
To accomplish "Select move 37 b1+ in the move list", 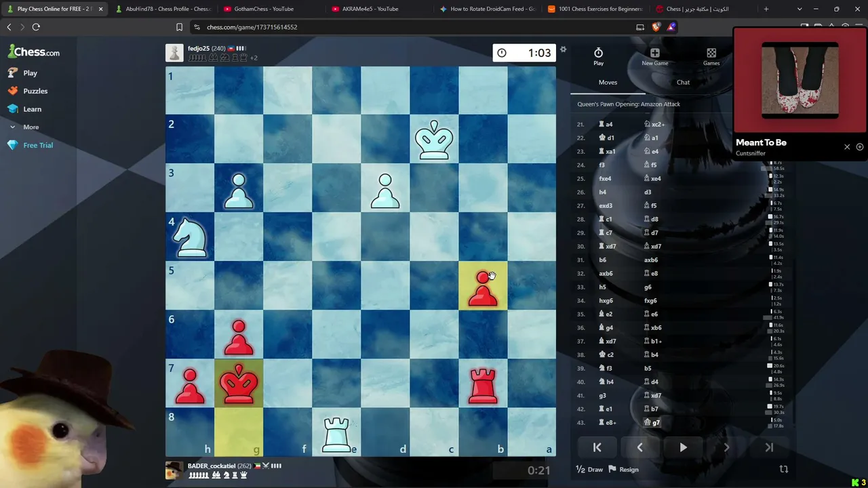I will (652, 341).
